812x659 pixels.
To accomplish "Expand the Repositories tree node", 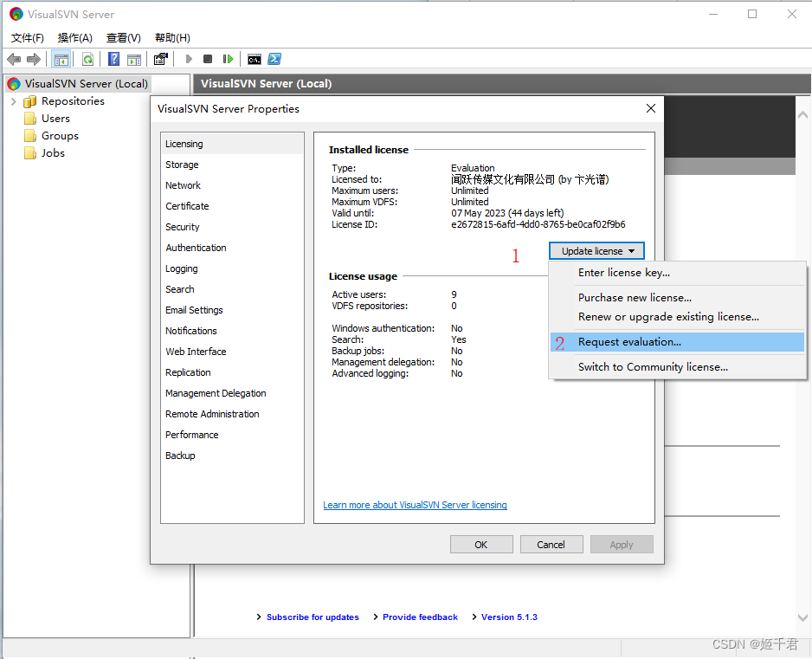I will coord(14,101).
